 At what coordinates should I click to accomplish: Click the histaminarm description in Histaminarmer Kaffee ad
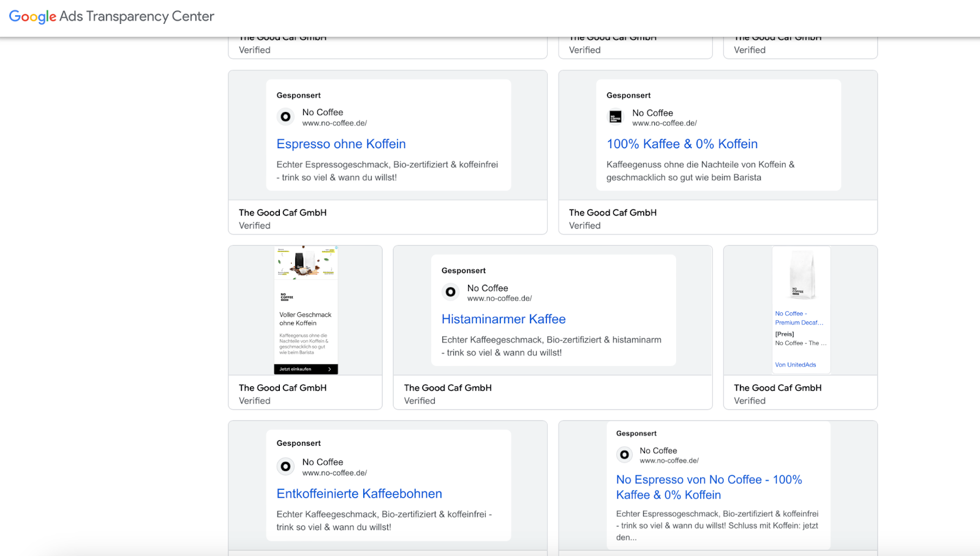point(551,346)
